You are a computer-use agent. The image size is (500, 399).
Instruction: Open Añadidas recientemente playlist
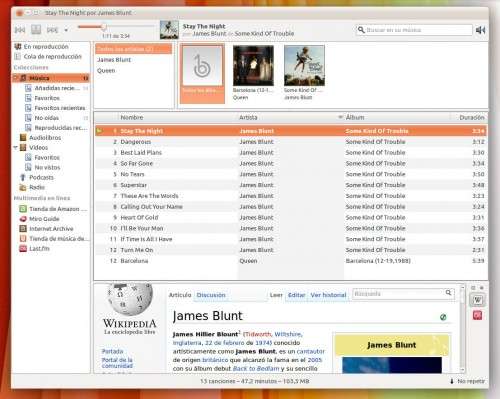point(57,88)
